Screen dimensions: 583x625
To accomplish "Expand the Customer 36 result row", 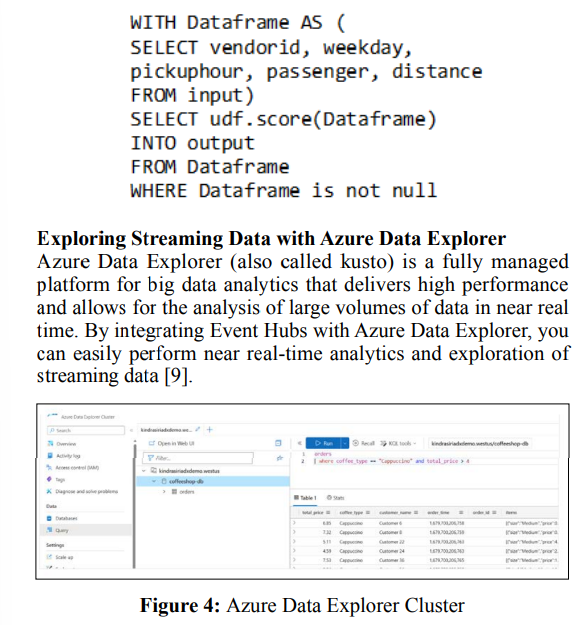I will click(x=294, y=560).
